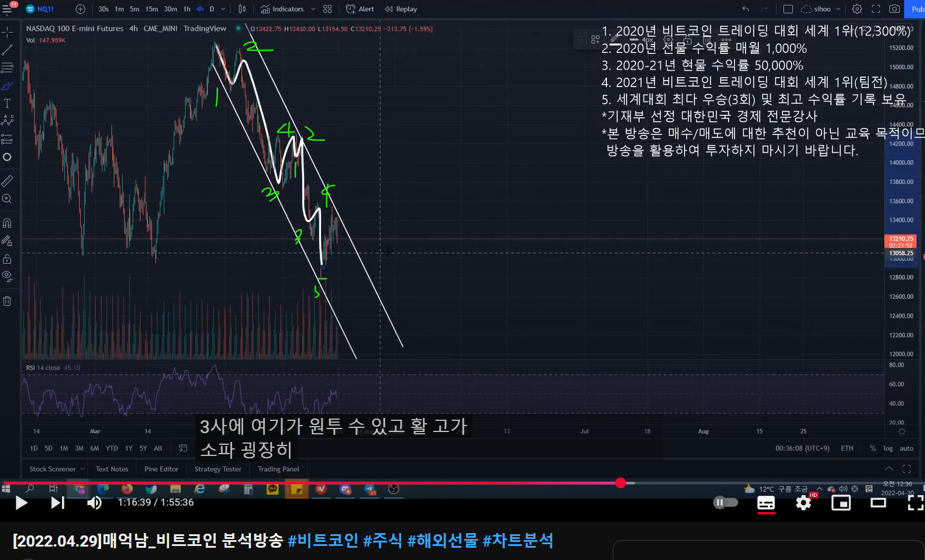Expand bottom panel with chevron up
925x560 pixels.
889,469
